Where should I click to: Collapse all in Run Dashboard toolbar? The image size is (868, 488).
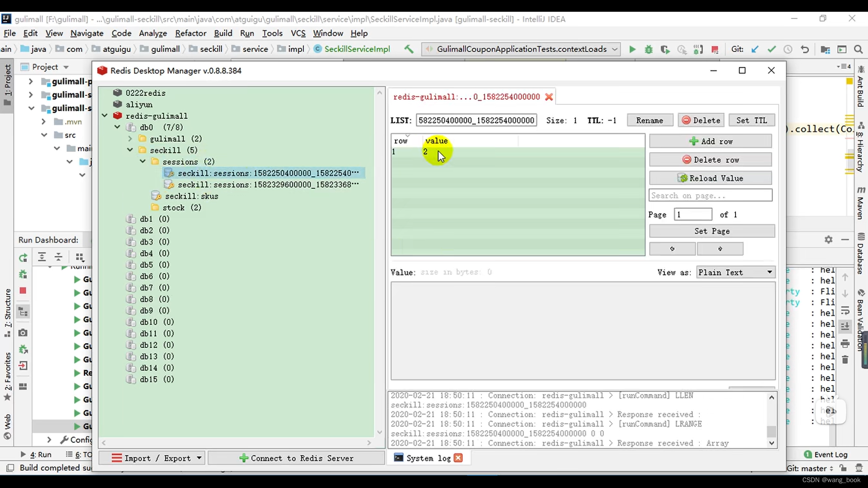click(x=58, y=257)
